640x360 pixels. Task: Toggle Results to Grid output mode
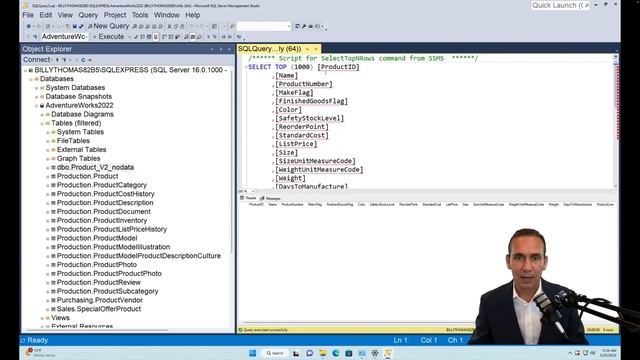[193, 37]
